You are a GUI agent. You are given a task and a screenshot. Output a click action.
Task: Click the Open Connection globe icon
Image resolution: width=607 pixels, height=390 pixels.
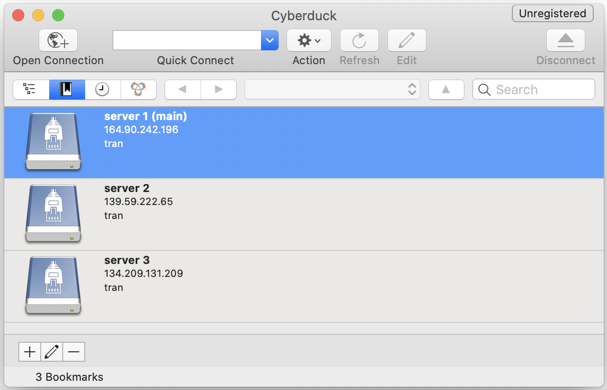58,40
